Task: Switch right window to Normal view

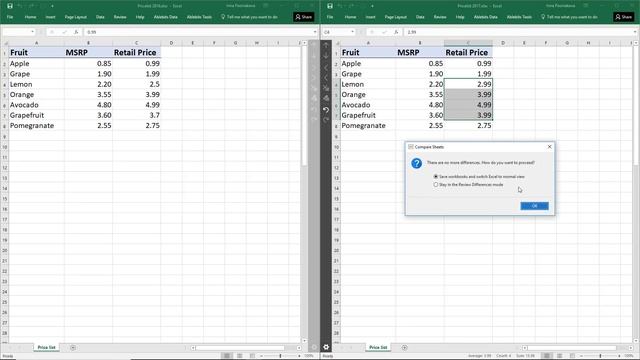Action: click(547, 356)
